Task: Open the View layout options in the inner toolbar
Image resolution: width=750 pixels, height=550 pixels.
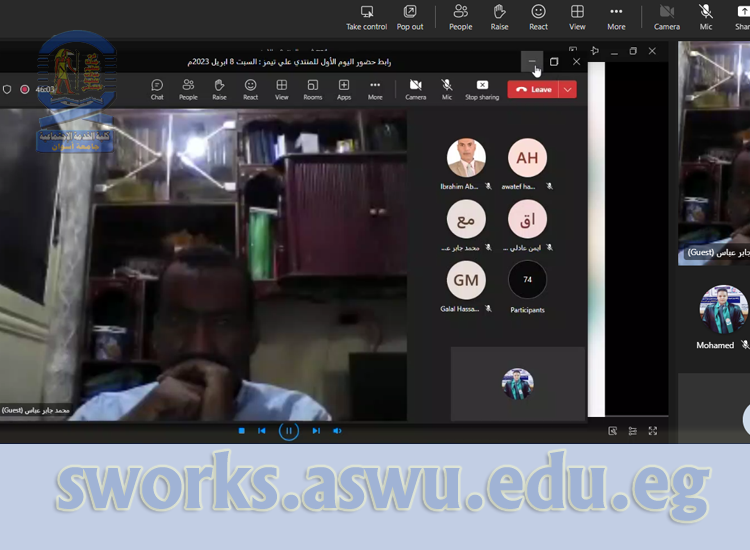Action: 282,89
